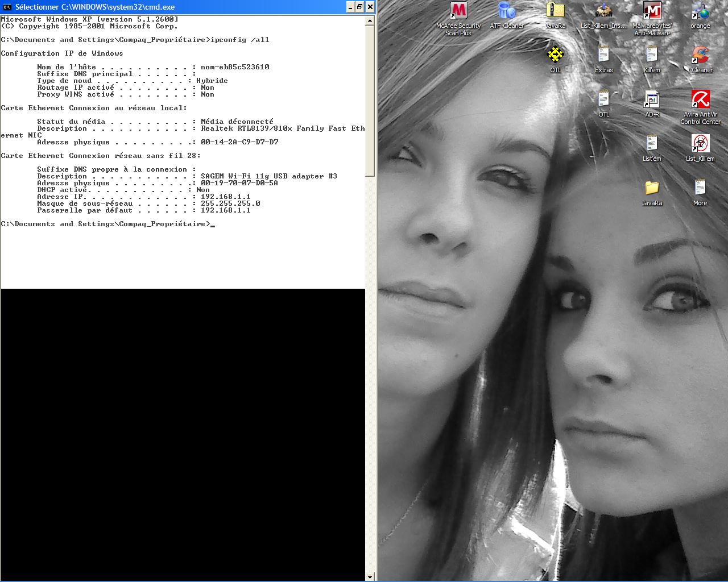728x582 pixels.
Task: Click physical address 00-14-2A-C9-D7-D7
Action: pos(239,142)
